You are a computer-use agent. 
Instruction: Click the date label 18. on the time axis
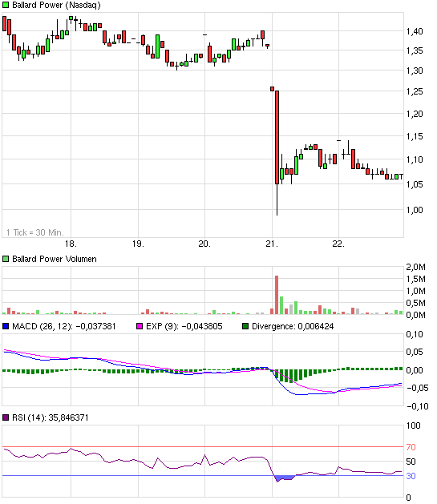pos(71,244)
